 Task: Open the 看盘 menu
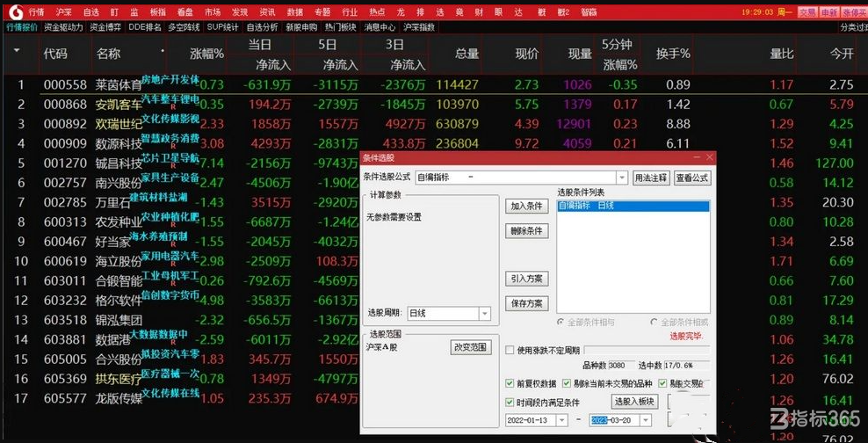184,11
